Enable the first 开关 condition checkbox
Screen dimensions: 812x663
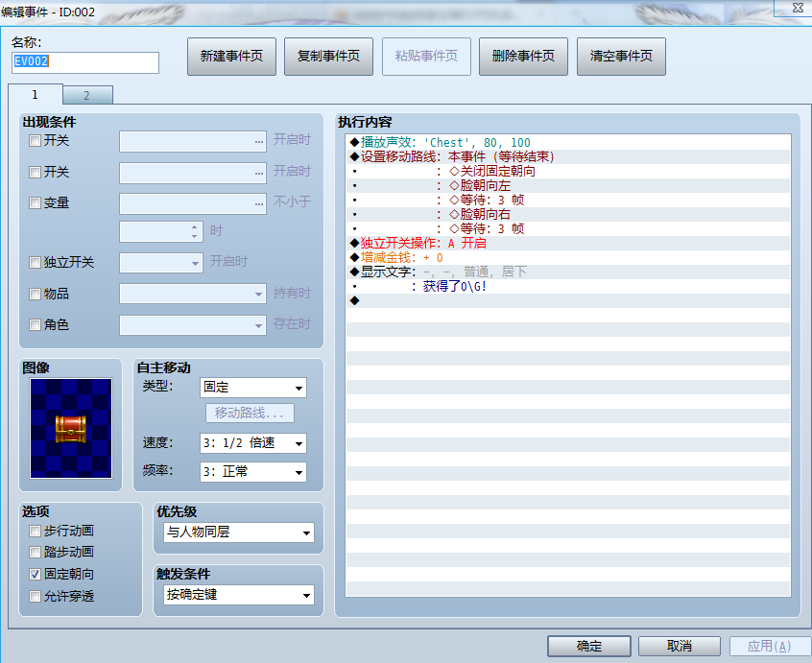click(x=35, y=140)
